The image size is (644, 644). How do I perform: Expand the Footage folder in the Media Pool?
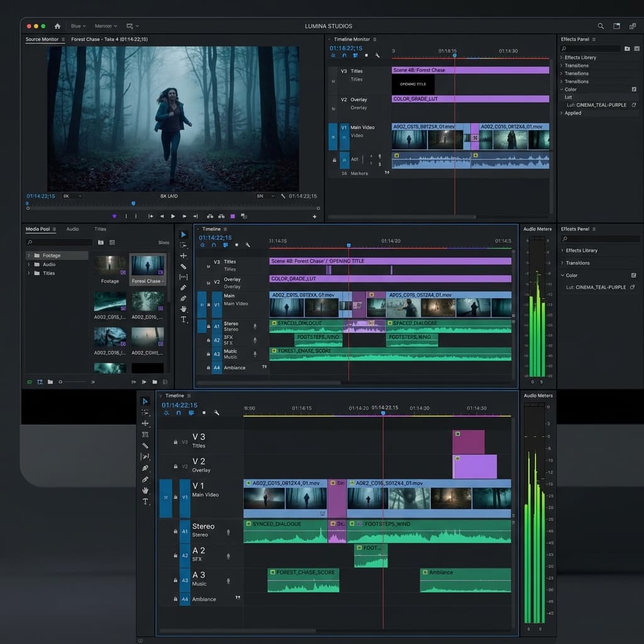(29, 255)
